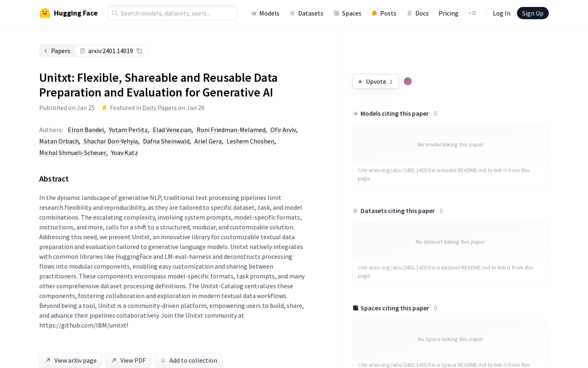
Task: Open author Michal Shmueli-Scheuer
Action: point(73,153)
